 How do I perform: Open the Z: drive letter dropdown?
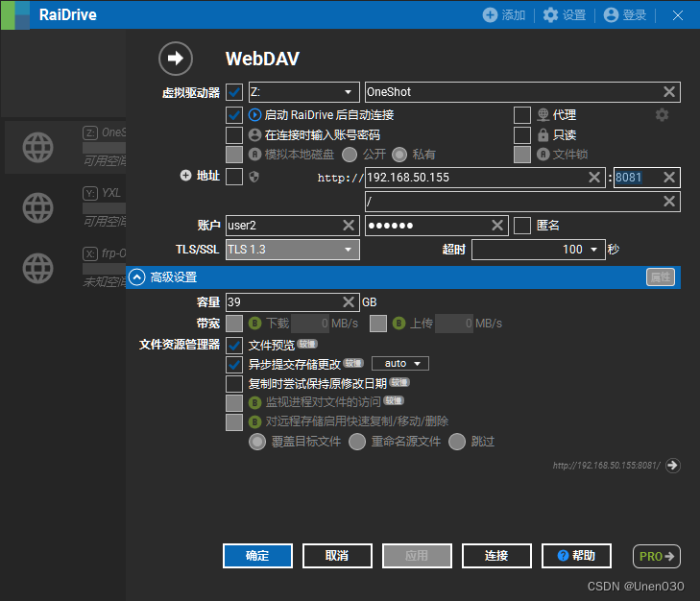pyautogui.click(x=304, y=92)
